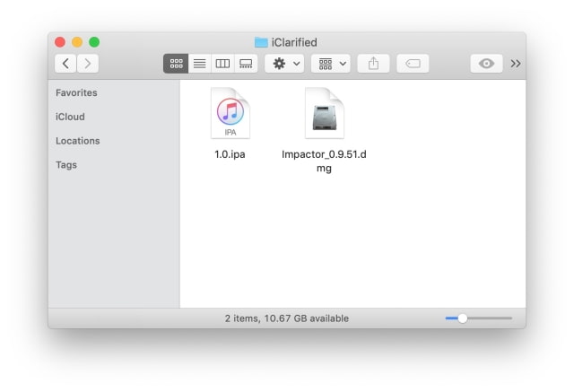Viewport: 574px width, 392px height.
Task: Switch to column view
Action: [222, 64]
